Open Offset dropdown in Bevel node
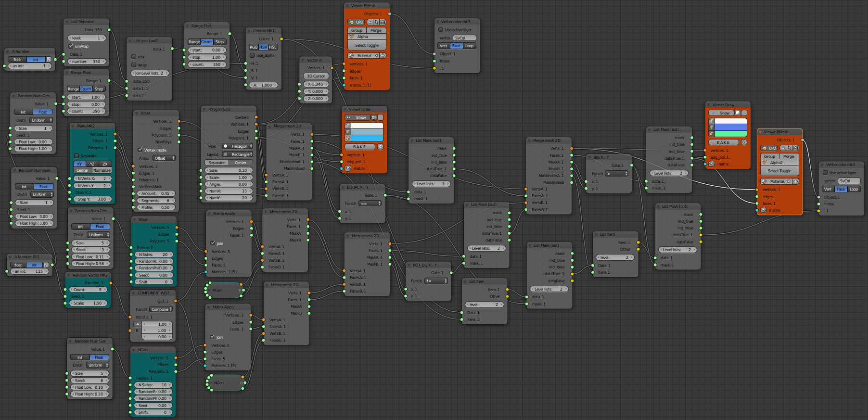 (164, 158)
